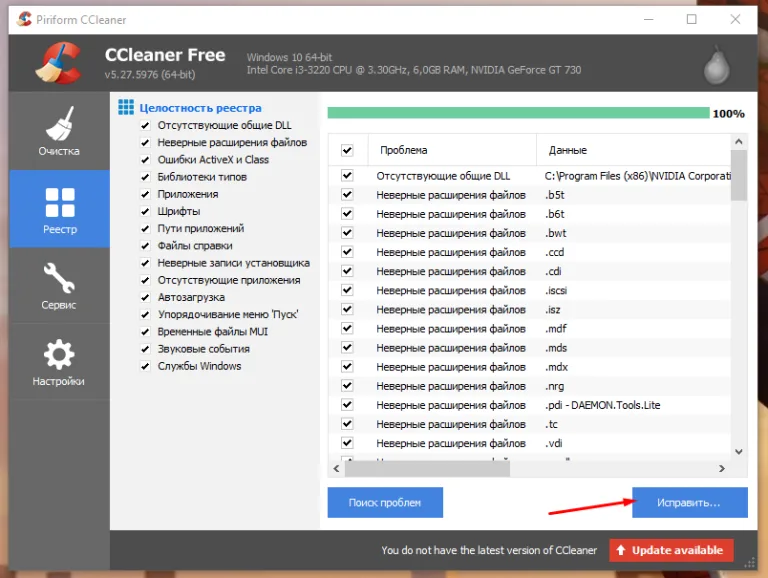Click the CCleaner logo in header
This screenshot has height=578, width=768.
click(58, 63)
